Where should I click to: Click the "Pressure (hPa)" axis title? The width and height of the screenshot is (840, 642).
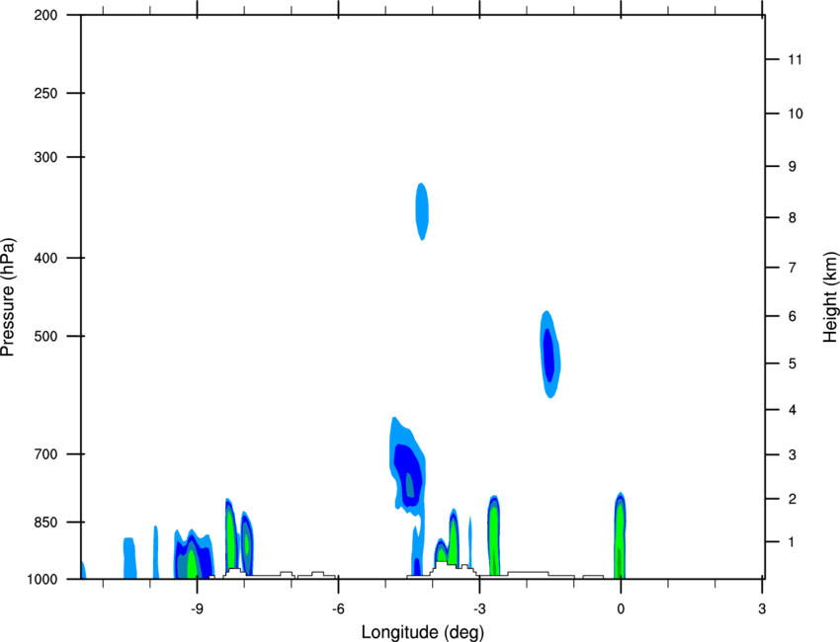click(8, 297)
